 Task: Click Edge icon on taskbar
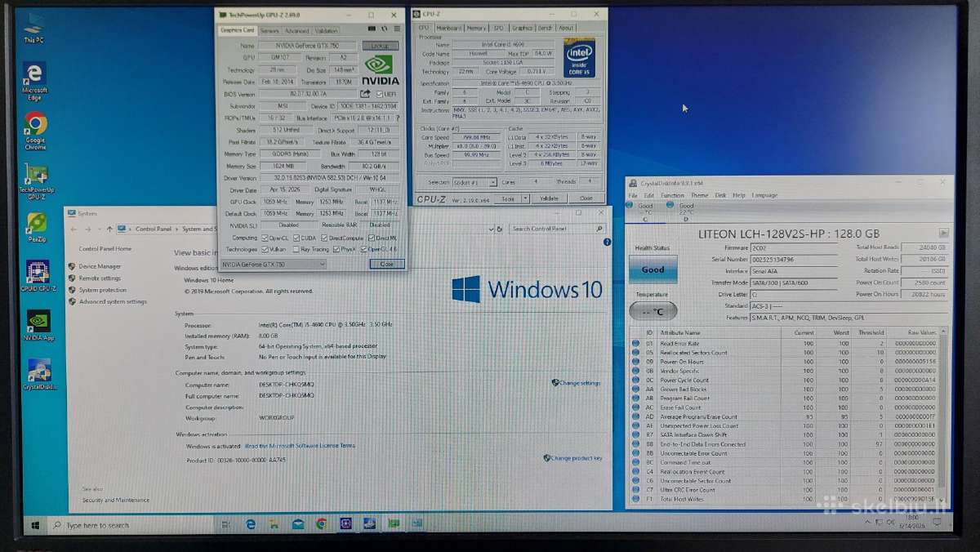(x=250, y=523)
